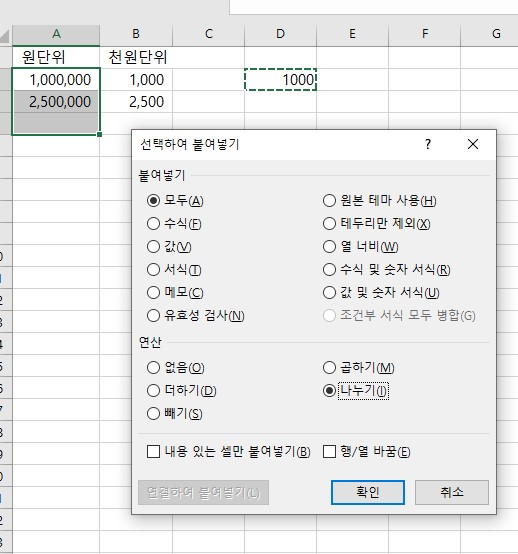This screenshot has width=518, height=554.
Task: Open dialog help question mark
Action: click(x=428, y=144)
